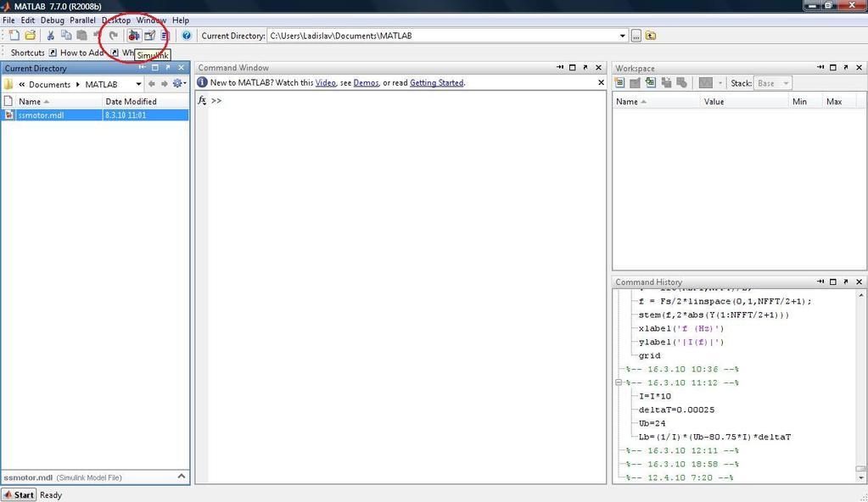The width and height of the screenshot is (868, 502).
Task: Click the How to Add shortcut
Action: (x=77, y=53)
